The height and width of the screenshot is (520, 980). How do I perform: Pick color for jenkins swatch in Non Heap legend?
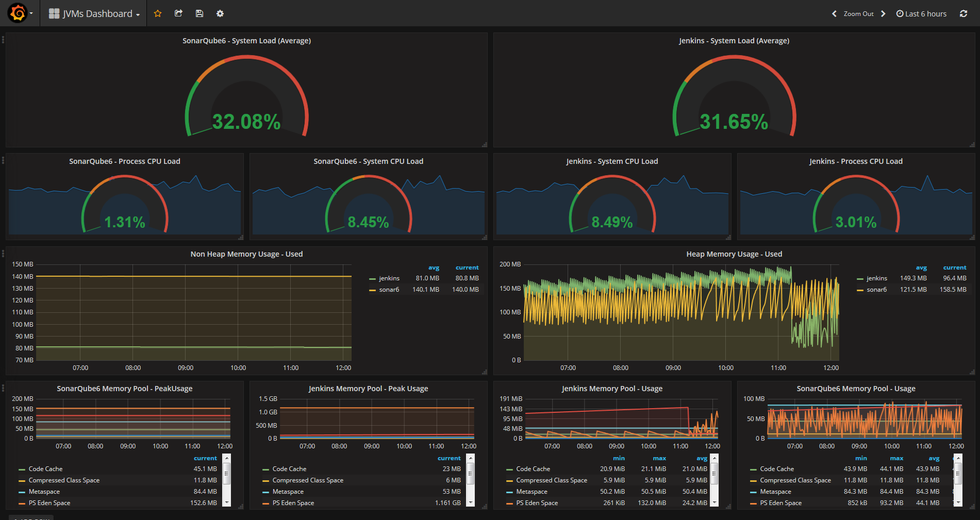pos(372,279)
